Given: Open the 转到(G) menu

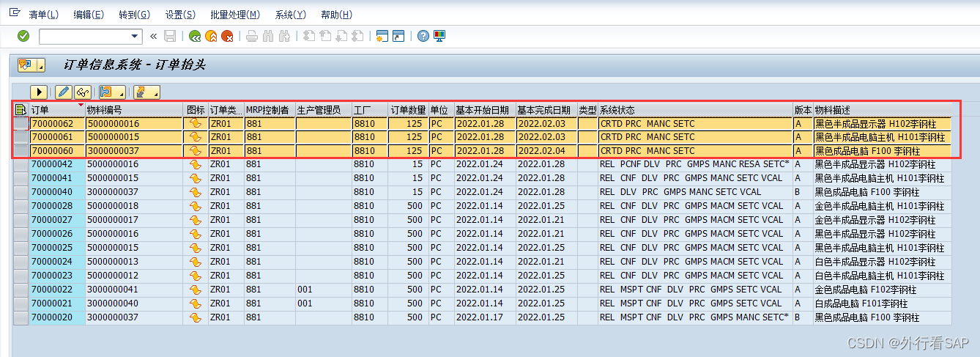Looking at the screenshot, I should (x=134, y=15).
